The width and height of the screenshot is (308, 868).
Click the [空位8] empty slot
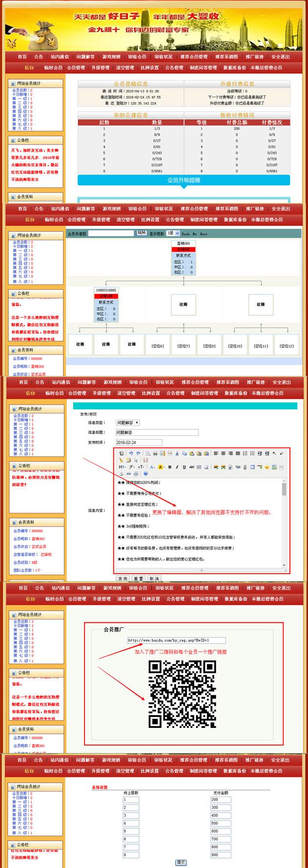[209, 345]
